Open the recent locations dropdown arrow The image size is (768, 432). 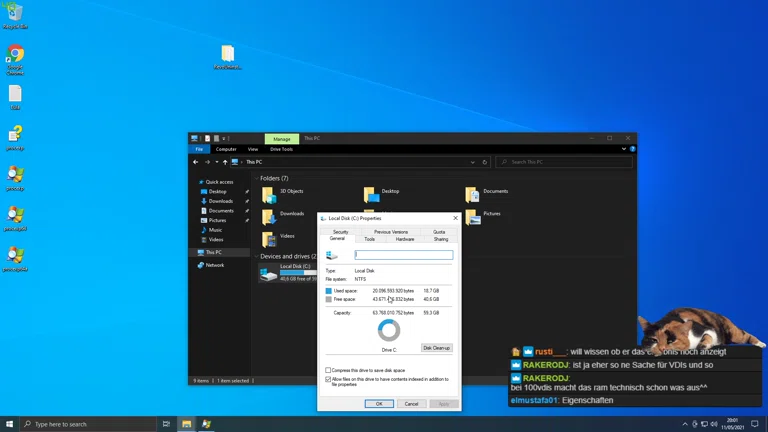coord(216,162)
